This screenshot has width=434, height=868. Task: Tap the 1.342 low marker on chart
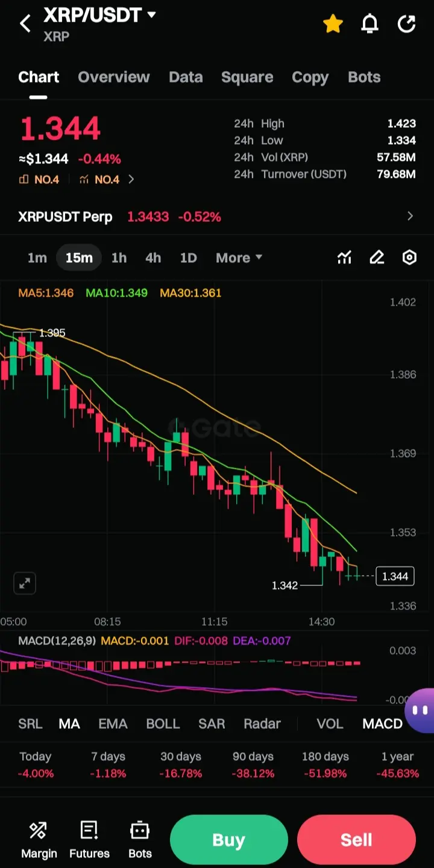pyautogui.click(x=285, y=585)
